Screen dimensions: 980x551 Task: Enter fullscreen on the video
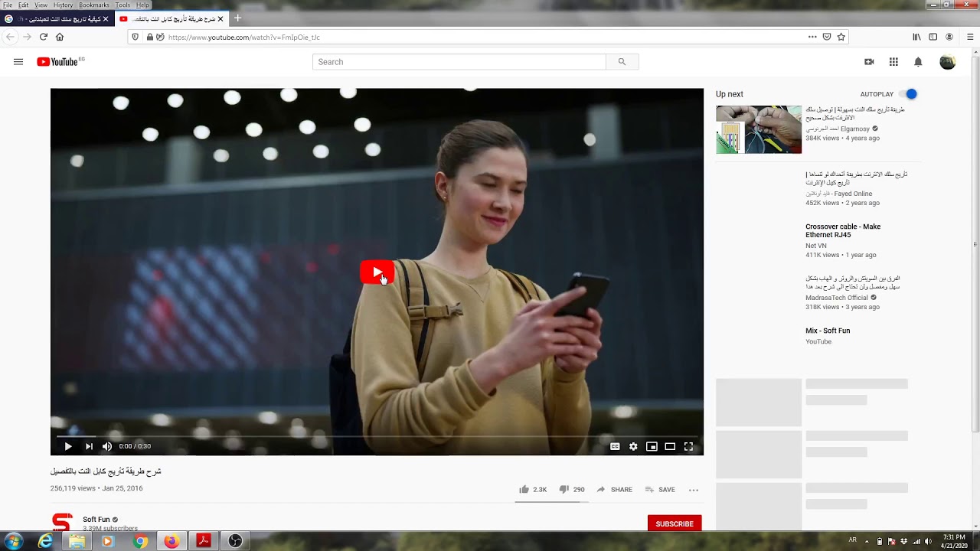click(x=688, y=446)
